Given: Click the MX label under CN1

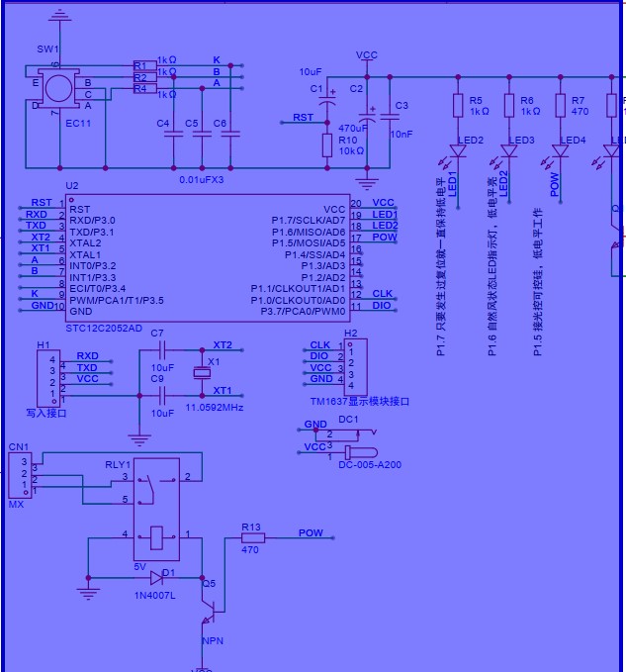Looking at the screenshot, I should point(16,505).
